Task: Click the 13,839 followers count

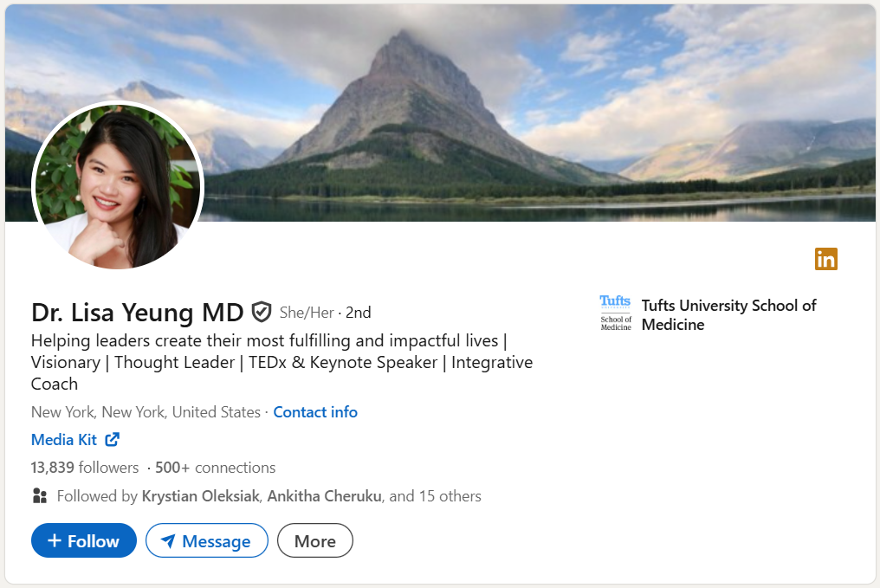Action: (x=85, y=468)
